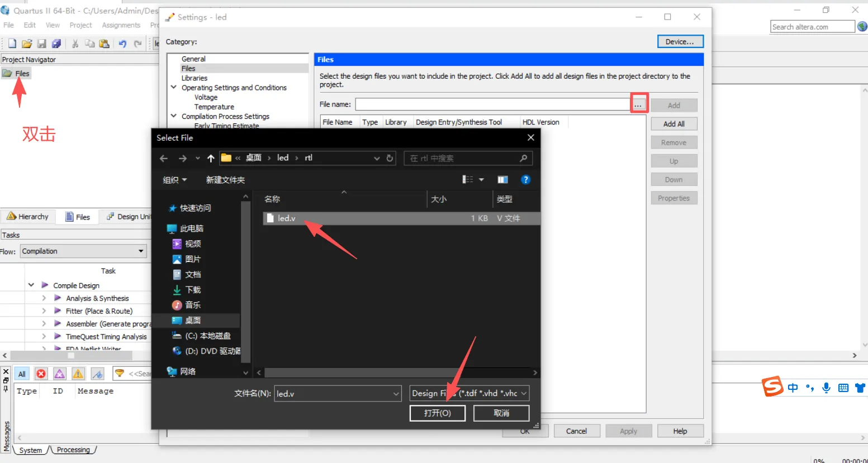Click the Copy toolbar icon
This screenshot has height=463, width=868.
coord(89,44)
